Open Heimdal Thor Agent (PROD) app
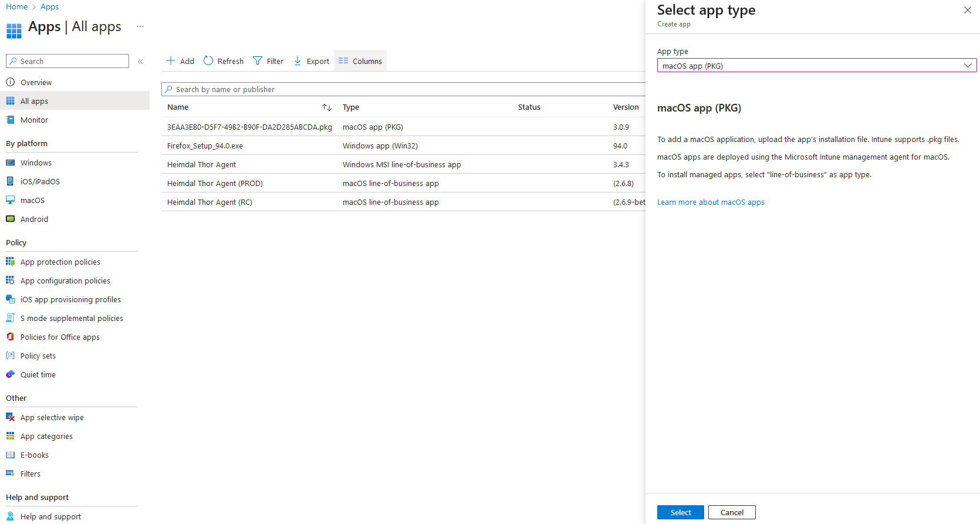 pos(215,183)
